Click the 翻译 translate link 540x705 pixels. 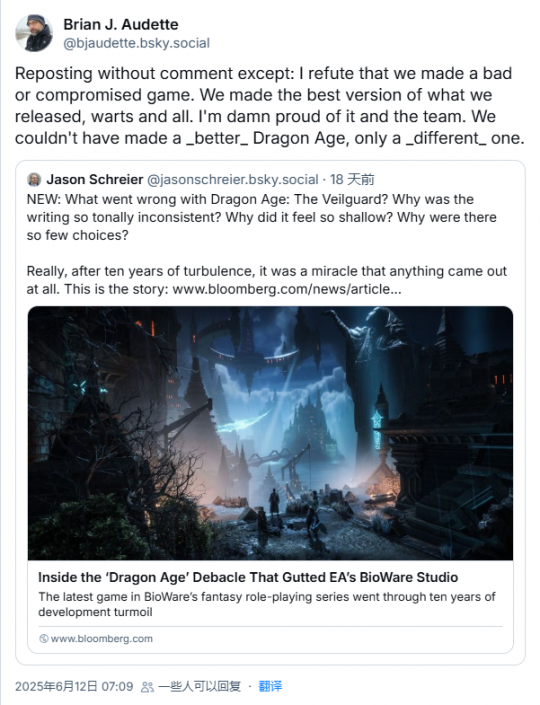tap(270, 687)
